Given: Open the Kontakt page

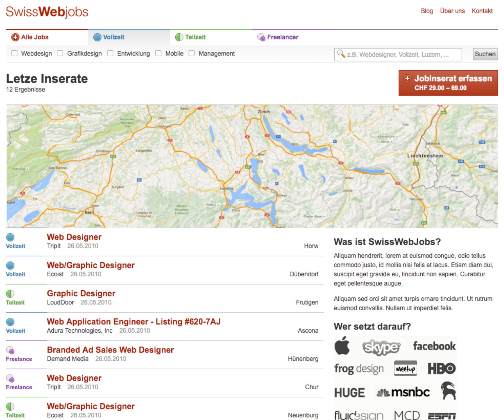Looking at the screenshot, I should [482, 11].
